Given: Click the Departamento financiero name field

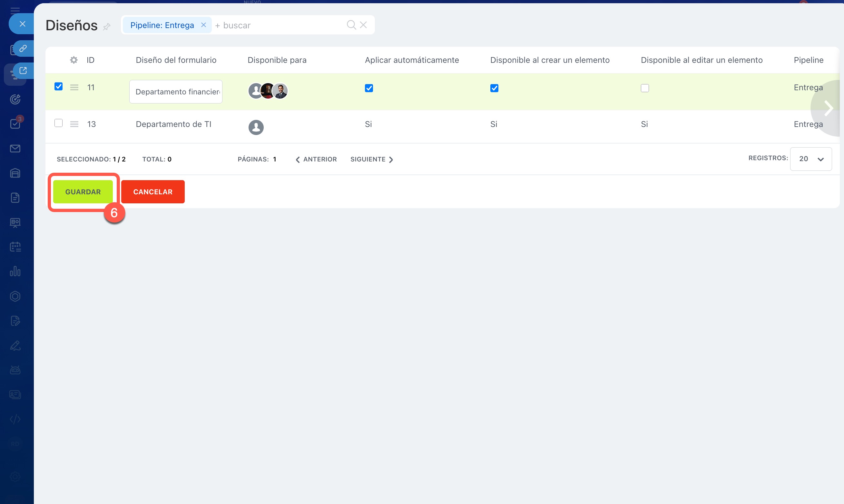Looking at the screenshot, I should (176, 92).
